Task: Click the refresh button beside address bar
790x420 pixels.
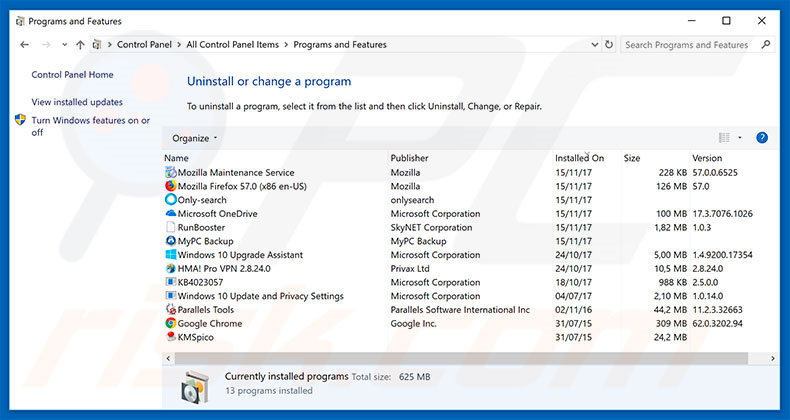Action: point(607,45)
